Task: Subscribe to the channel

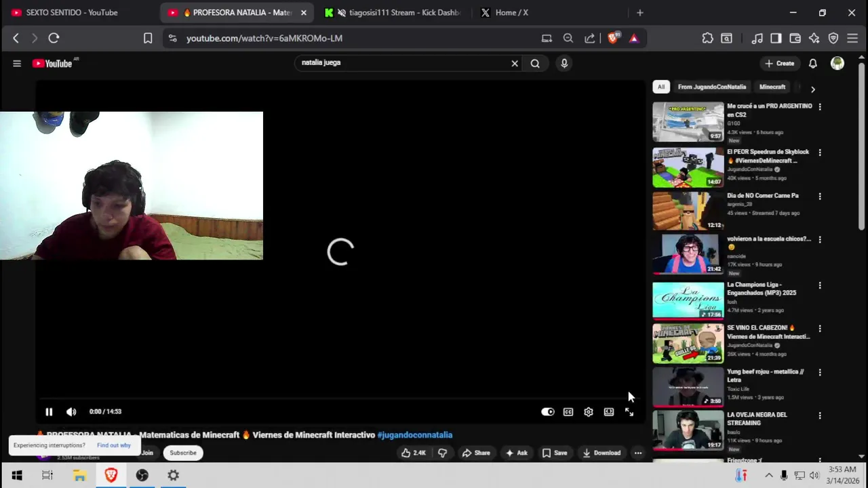Action: (183, 453)
